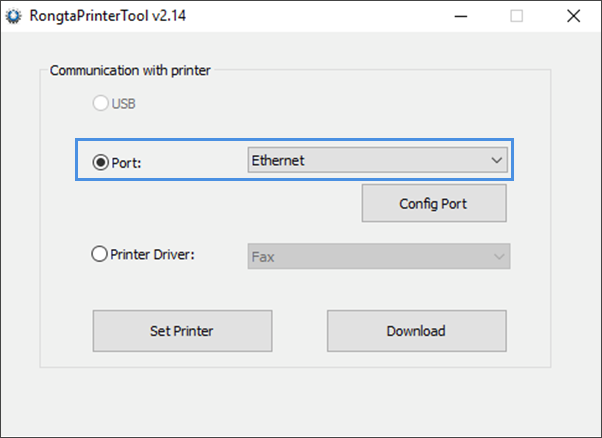
Task: Click the "RongtaPrinterTool v2.14" window title text
Action: (108, 16)
